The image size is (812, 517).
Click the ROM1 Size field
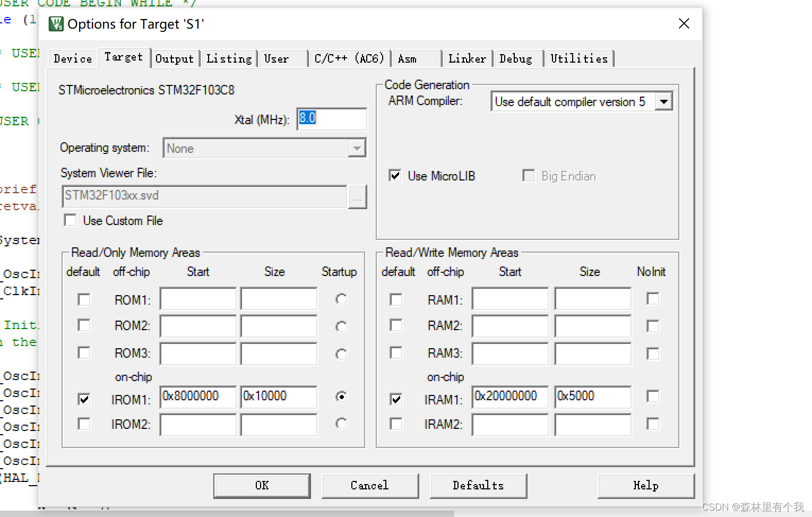279,299
